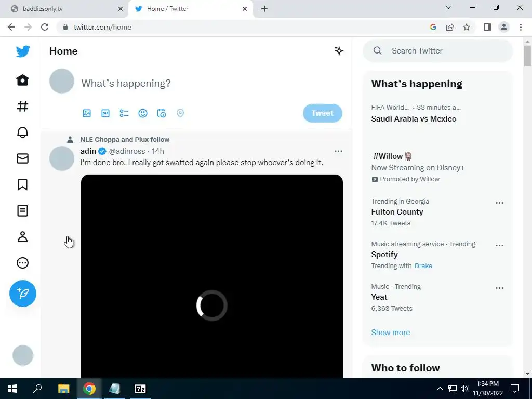Click the blue compose Tweet feather button
The width and height of the screenshot is (532, 399).
[23, 294]
